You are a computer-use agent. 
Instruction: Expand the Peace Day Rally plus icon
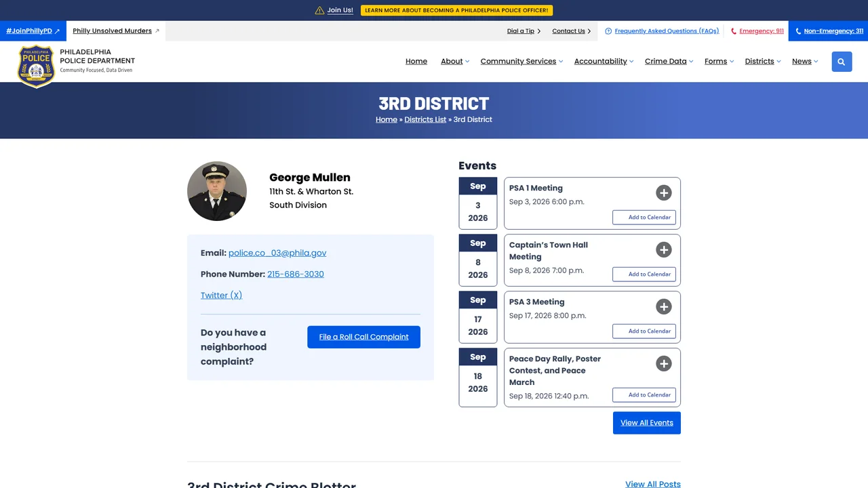click(664, 363)
